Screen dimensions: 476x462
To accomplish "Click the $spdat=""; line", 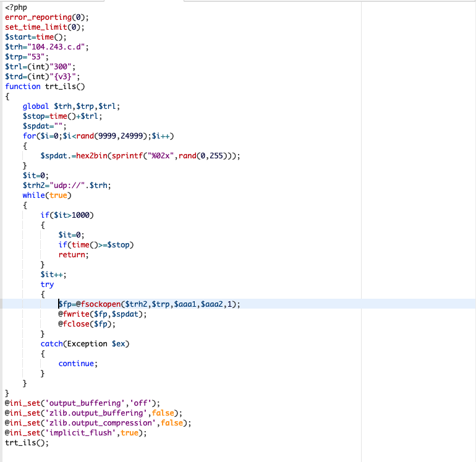I will [45, 126].
